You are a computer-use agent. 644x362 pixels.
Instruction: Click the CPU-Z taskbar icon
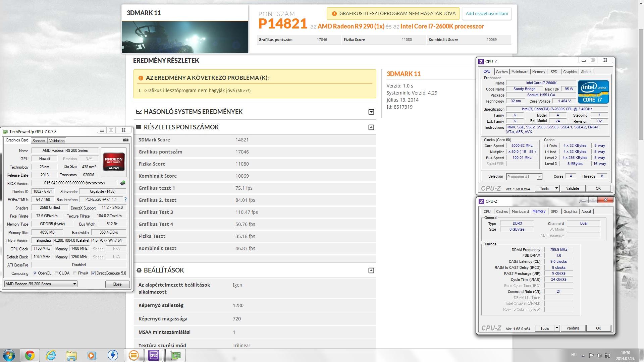154,355
